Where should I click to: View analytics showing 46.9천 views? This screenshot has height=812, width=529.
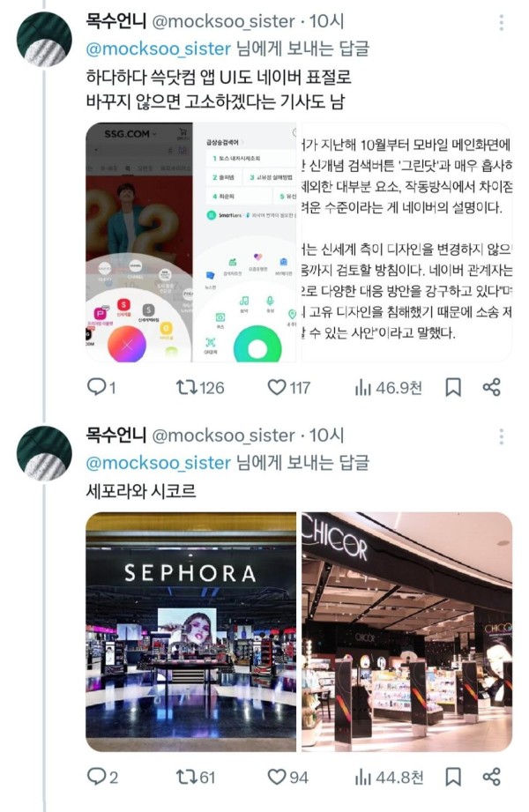388,387
